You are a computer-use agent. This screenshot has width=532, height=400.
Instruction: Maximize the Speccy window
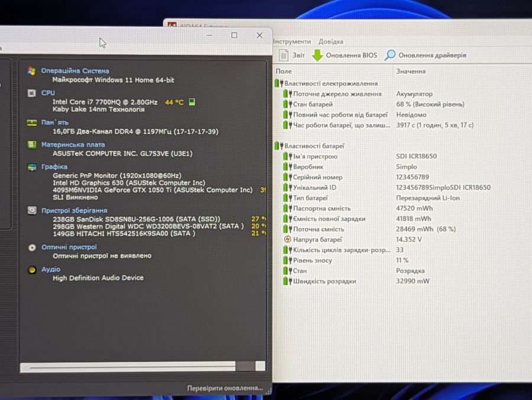coord(234,35)
